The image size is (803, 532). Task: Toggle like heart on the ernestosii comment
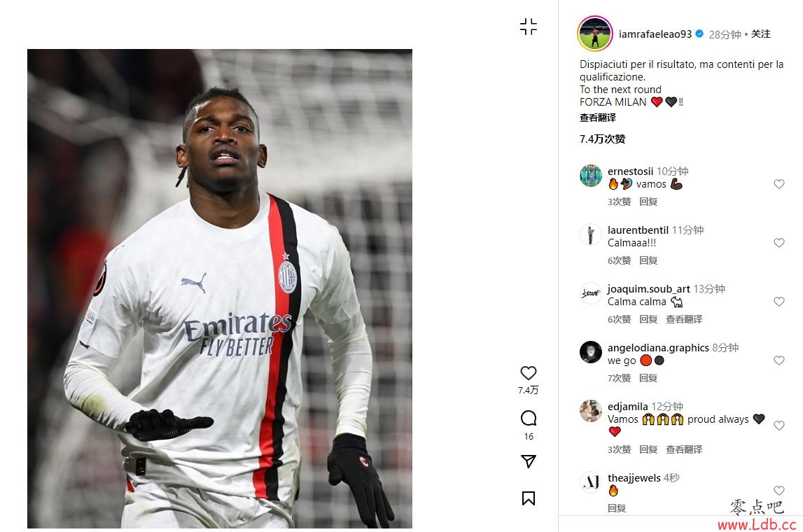[x=779, y=184]
